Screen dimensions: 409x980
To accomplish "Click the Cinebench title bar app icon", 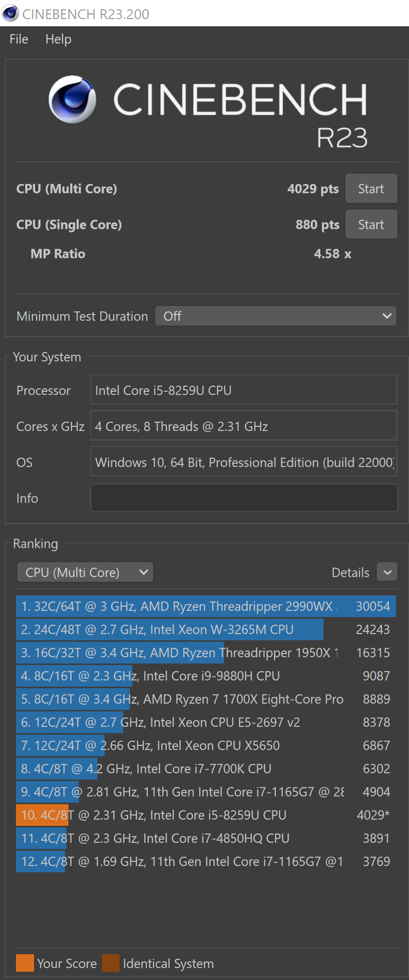I will pos(10,13).
